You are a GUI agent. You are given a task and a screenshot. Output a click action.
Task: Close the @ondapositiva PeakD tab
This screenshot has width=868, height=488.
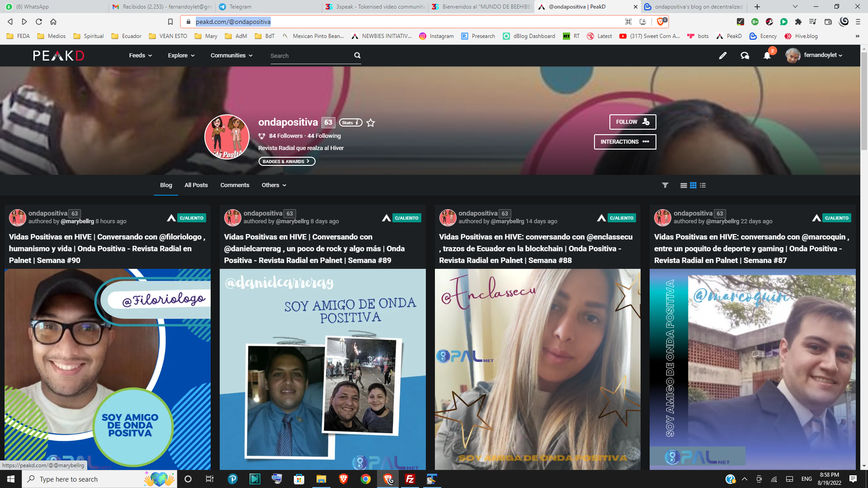(x=635, y=7)
